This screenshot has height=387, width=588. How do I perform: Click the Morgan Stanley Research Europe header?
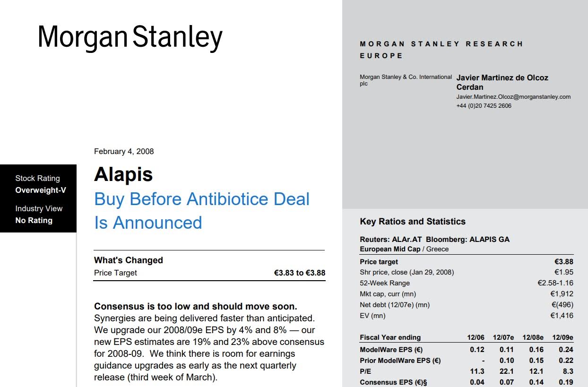click(441, 49)
